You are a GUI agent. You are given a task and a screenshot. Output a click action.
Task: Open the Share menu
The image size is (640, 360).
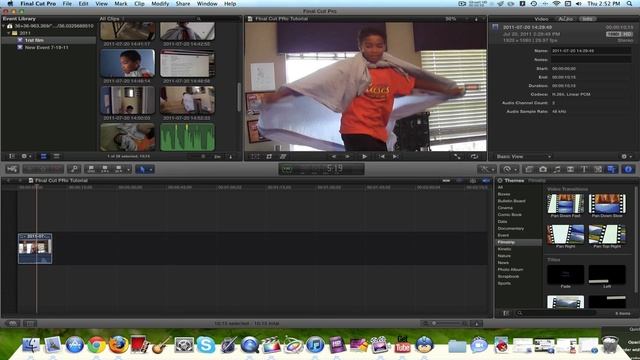[x=183, y=4]
